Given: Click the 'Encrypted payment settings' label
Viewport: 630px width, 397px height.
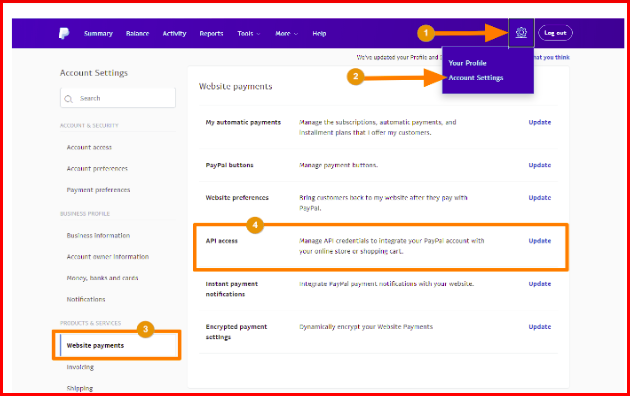Looking at the screenshot, I should pos(236,332).
